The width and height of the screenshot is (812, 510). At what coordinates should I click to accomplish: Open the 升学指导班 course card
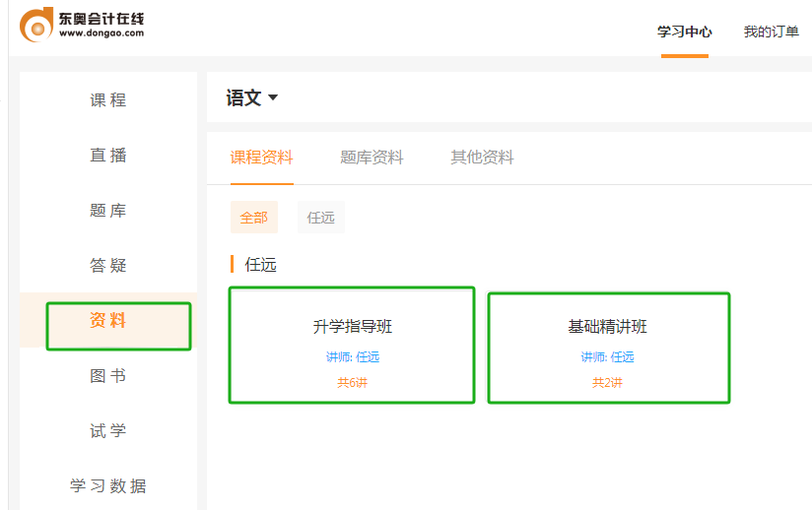(352, 345)
